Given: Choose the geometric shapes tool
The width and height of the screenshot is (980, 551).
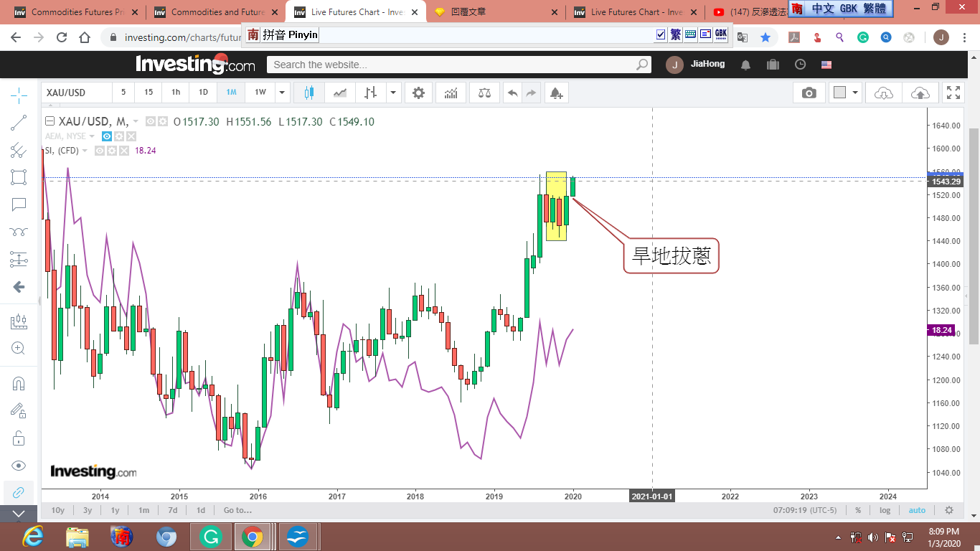Looking at the screenshot, I should coord(19,177).
